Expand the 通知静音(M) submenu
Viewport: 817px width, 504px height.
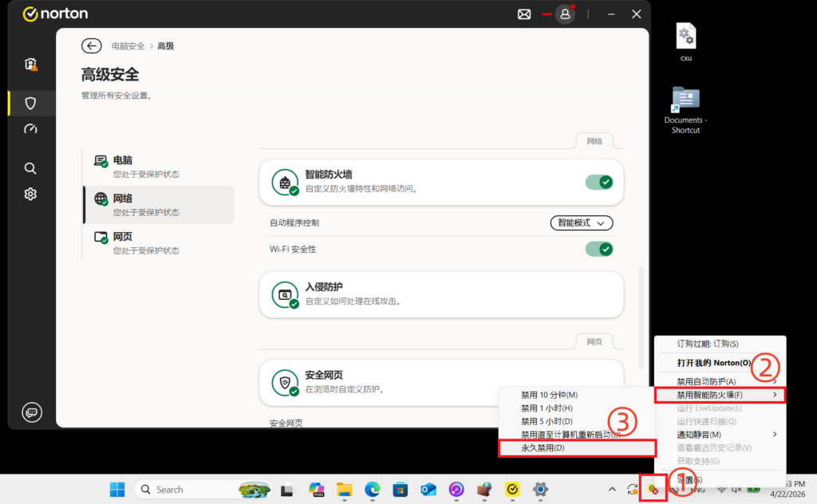(720, 435)
